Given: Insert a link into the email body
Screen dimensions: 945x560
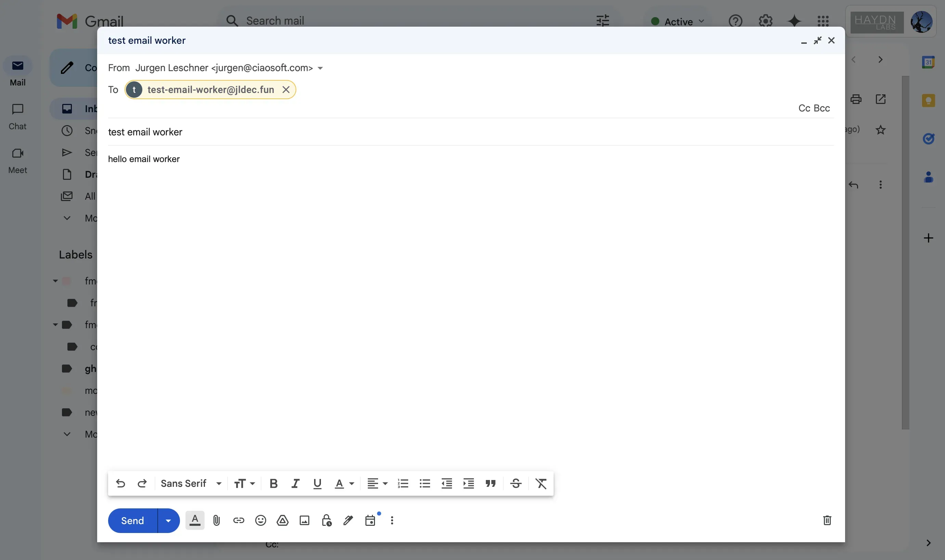Looking at the screenshot, I should [238, 520].
